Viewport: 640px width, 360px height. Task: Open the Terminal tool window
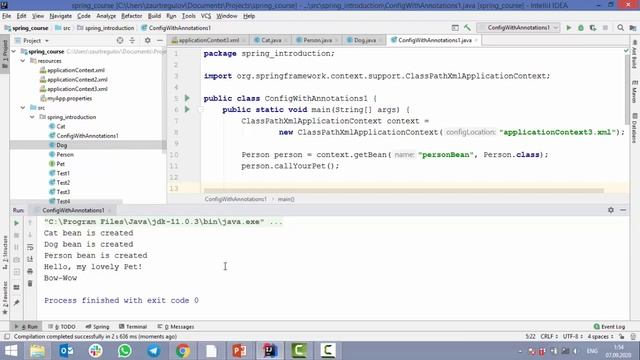133,327
